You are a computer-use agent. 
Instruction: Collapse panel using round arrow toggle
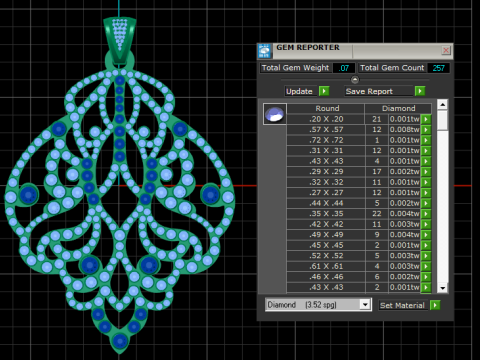click(355, 80)
